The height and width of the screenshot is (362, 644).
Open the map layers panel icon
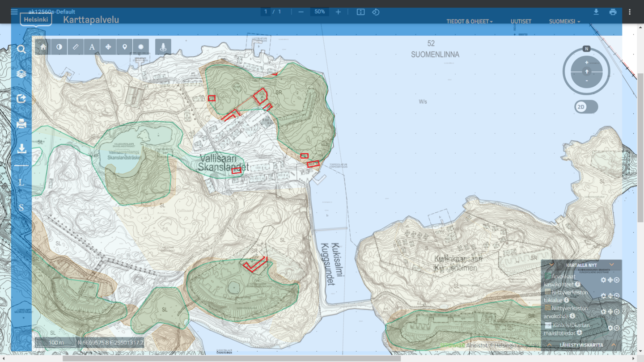21,74
